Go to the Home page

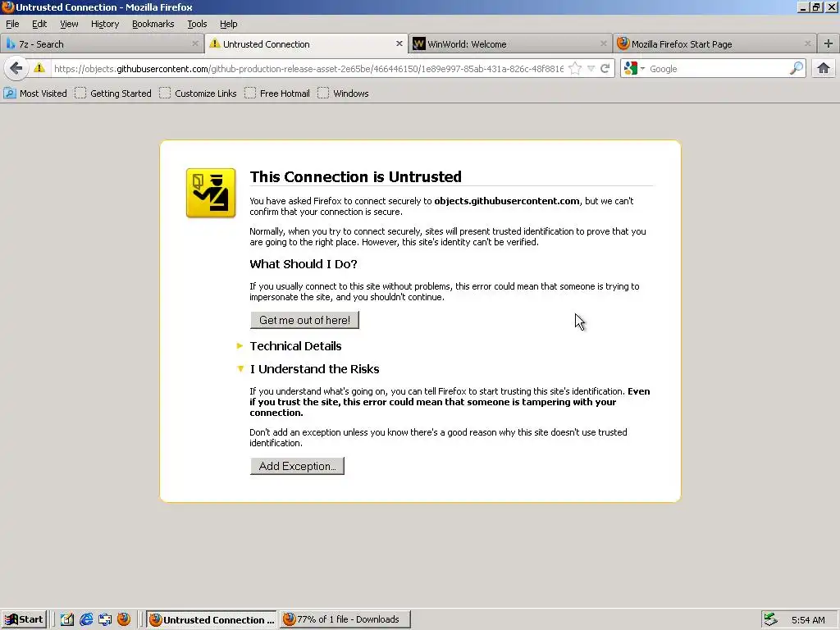(x=824, y=68)
